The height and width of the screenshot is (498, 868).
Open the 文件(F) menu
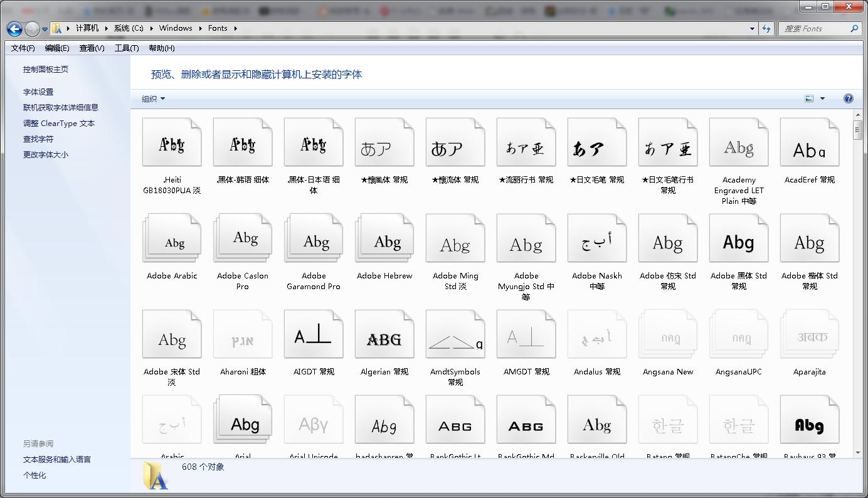23,48
